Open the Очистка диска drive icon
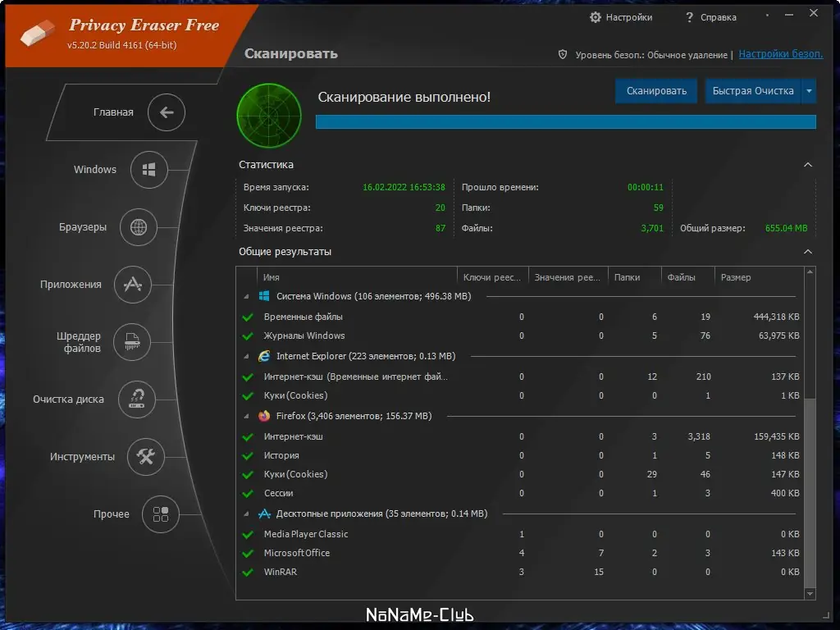The image size is (840, 630). (x=137, y=399)
